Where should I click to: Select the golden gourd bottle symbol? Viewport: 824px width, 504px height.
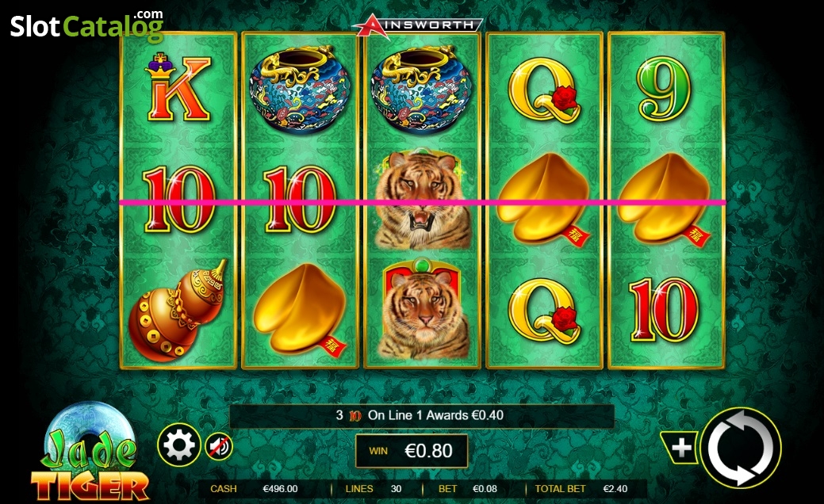pos(178,311)
